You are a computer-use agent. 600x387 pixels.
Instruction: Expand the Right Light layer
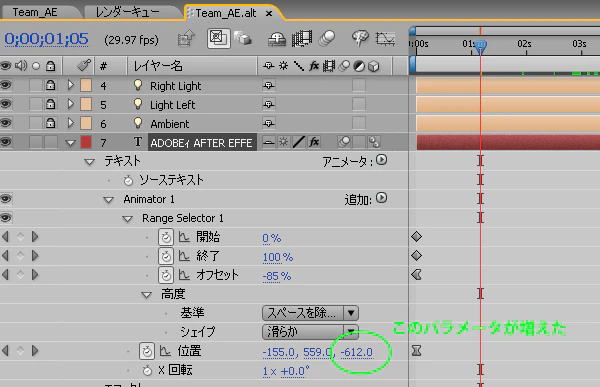70,85
